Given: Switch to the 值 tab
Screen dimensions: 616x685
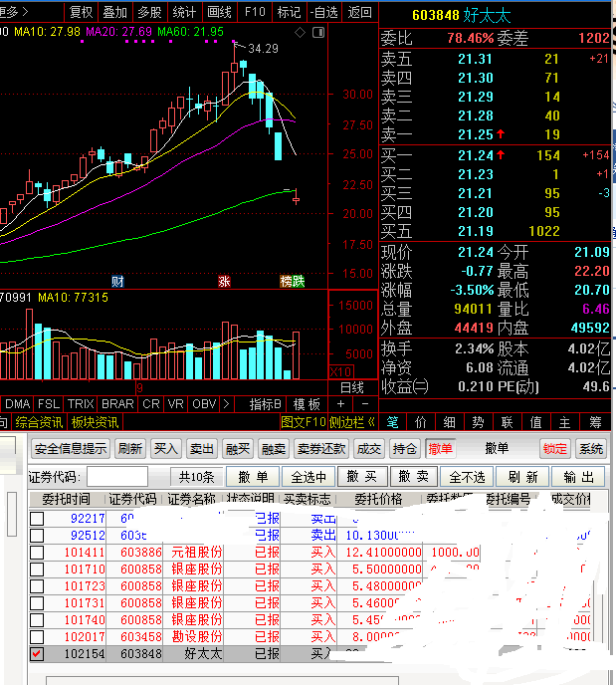Looking at the screenshot, I should coord(535,422).
